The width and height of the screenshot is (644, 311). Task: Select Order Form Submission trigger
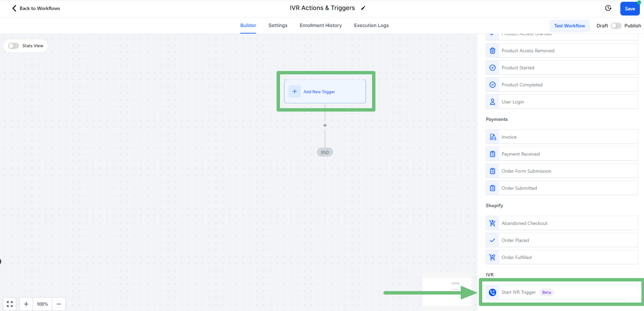pos(562,171)
